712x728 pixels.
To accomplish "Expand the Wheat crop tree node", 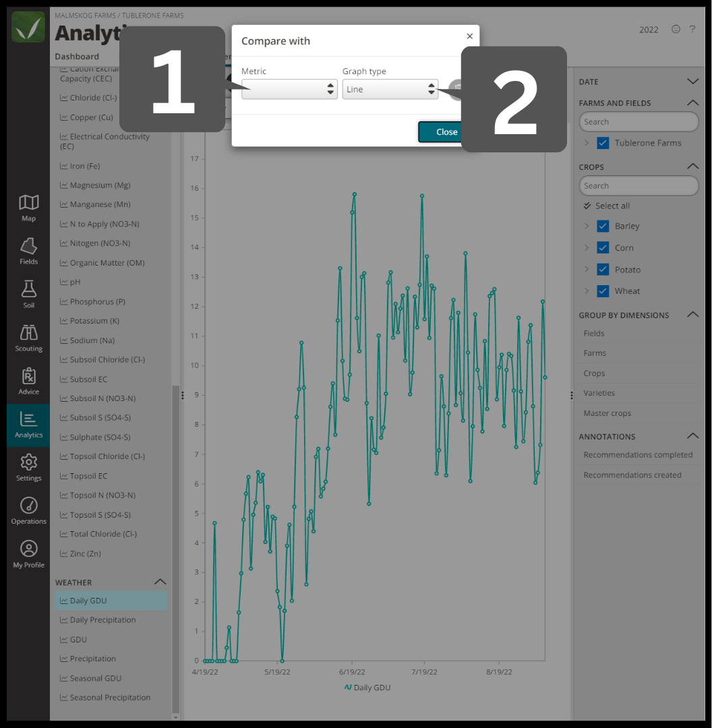I will [x=587, y=291].
